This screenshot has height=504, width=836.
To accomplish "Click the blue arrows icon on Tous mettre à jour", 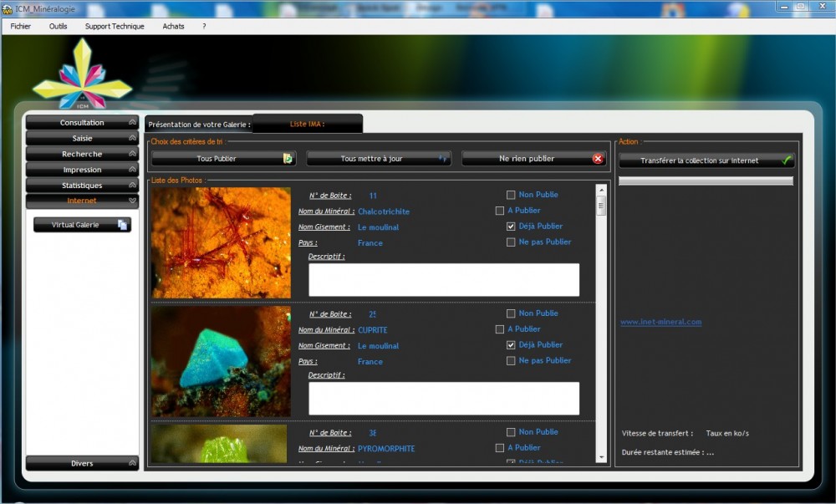I will pyautogui.click(x=442, y=158).
